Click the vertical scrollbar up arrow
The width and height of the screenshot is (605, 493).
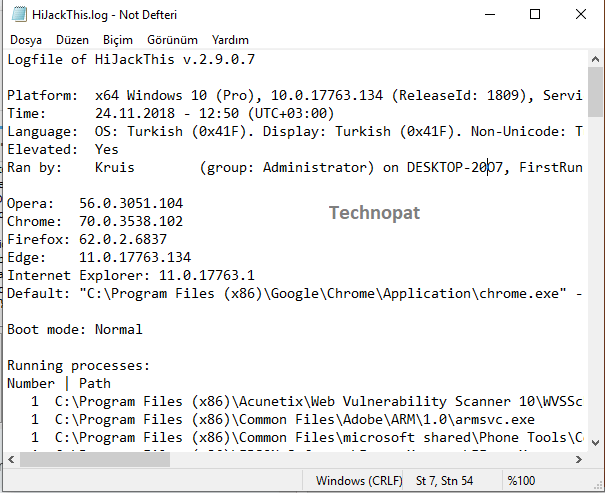pos(596,59)
